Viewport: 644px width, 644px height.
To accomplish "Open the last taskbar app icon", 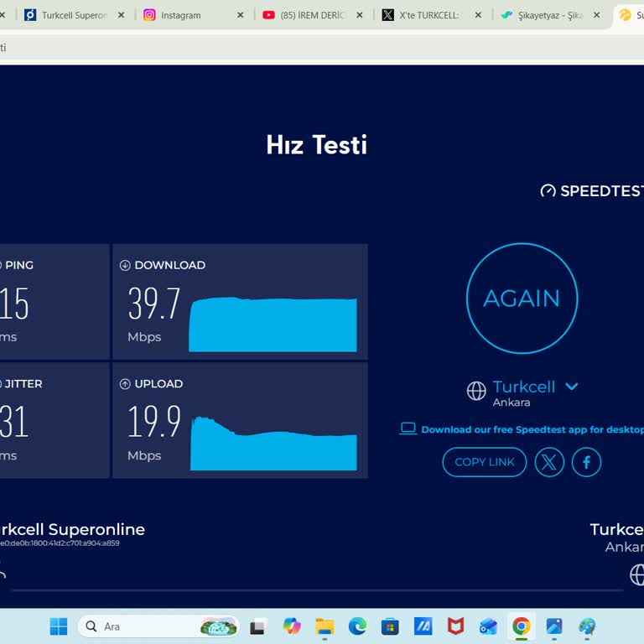I will [x=587, y=626].
